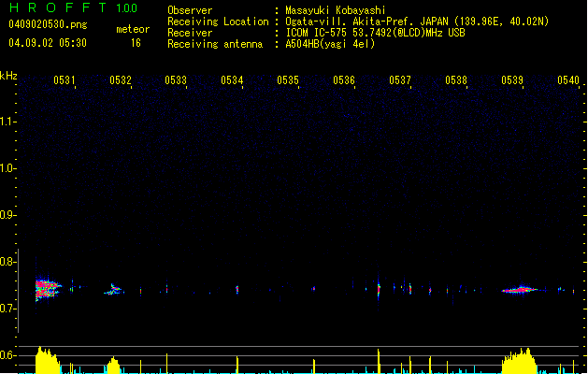588x374 pixels.
Task: Click the 1.0 kHz frequency label
Action: coord(8,168)
